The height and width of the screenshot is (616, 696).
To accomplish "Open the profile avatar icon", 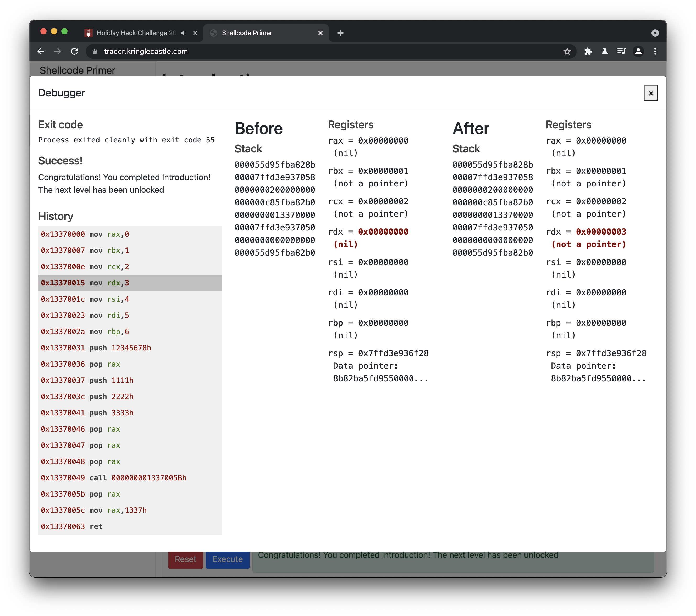I will (638, 51).
